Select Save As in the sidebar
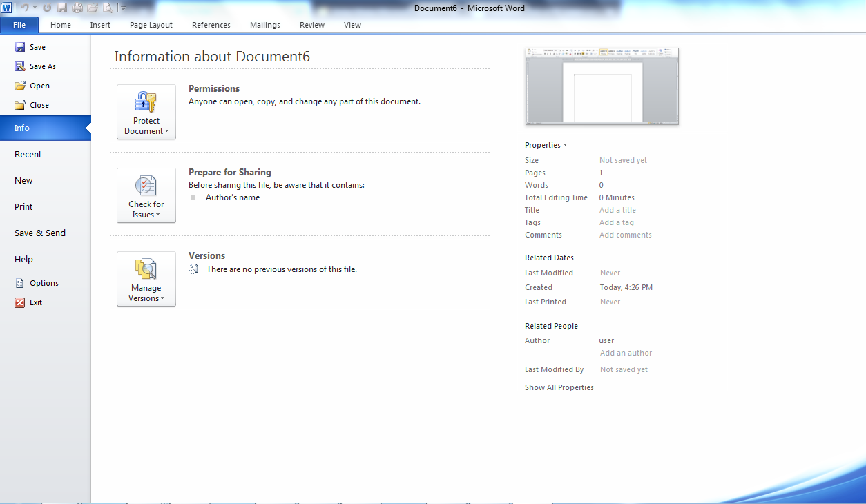This screenshot has height=504, width=866. 41,66
